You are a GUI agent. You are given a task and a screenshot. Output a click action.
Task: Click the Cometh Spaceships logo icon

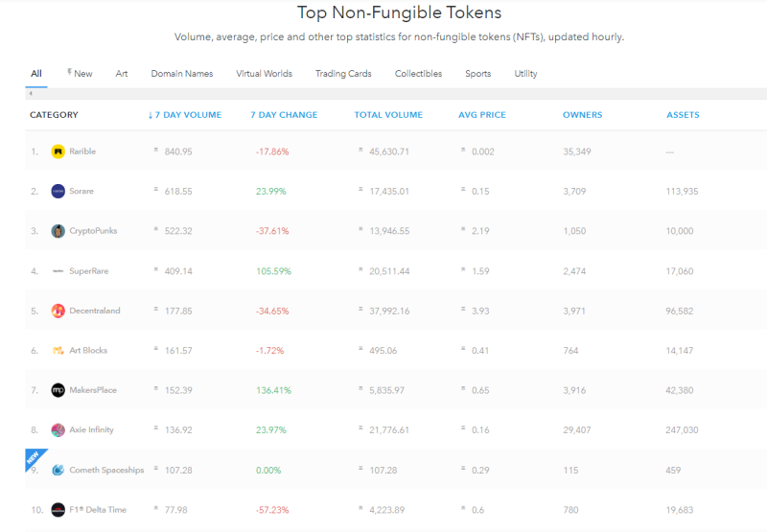58,470
